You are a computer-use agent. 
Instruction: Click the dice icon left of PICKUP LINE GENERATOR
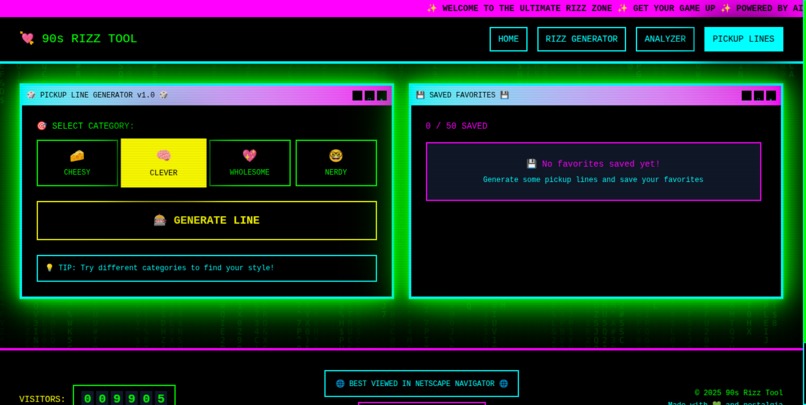click(31, 95)
